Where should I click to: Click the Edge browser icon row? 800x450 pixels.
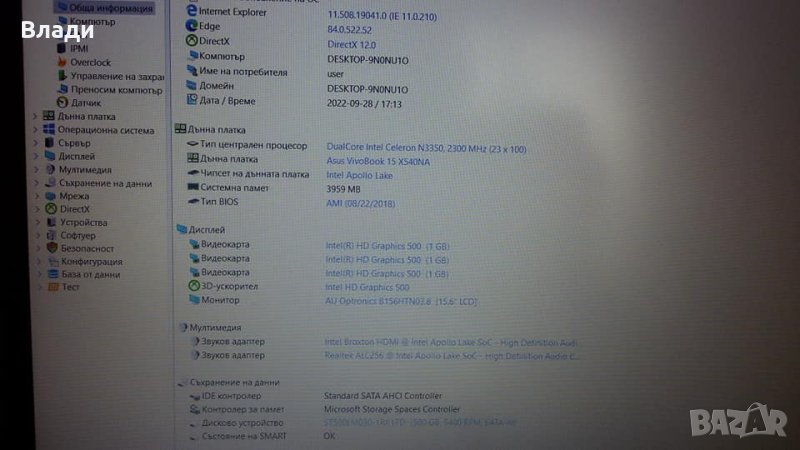pyautogui.click(x=192, y=26)
